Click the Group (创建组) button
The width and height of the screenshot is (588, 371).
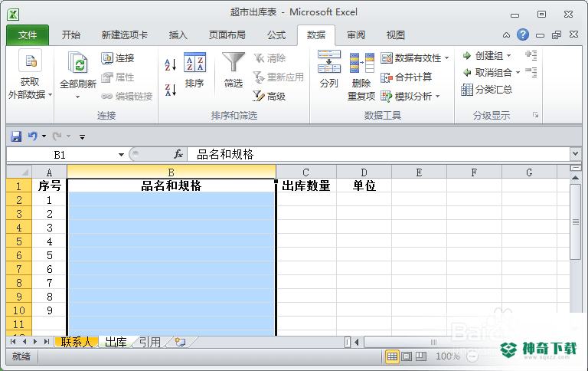point(483,56)
